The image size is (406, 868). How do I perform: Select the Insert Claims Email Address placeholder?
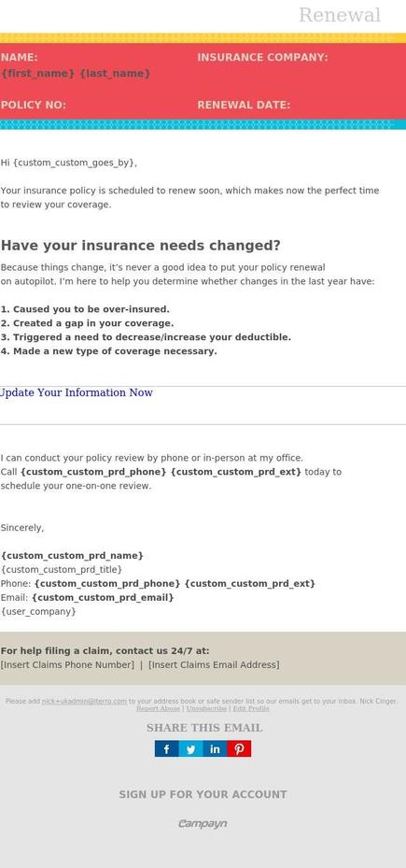[214, 665]
